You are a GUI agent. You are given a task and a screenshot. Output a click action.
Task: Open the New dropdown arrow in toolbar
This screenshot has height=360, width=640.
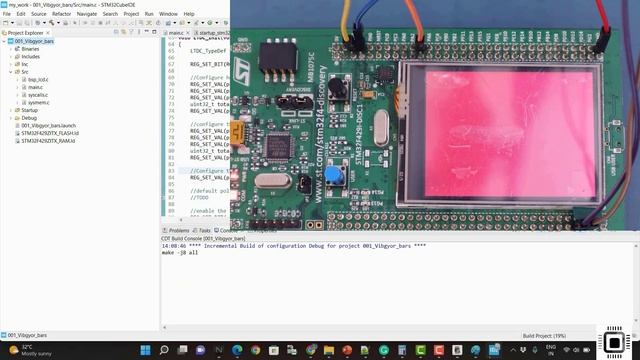pyautogui.click(x=12, y=23)
